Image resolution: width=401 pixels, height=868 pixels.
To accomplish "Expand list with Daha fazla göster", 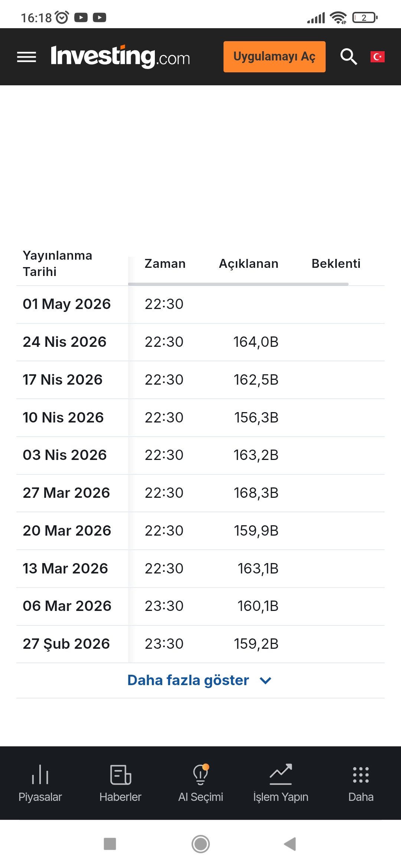I will [x=188, y=680].
